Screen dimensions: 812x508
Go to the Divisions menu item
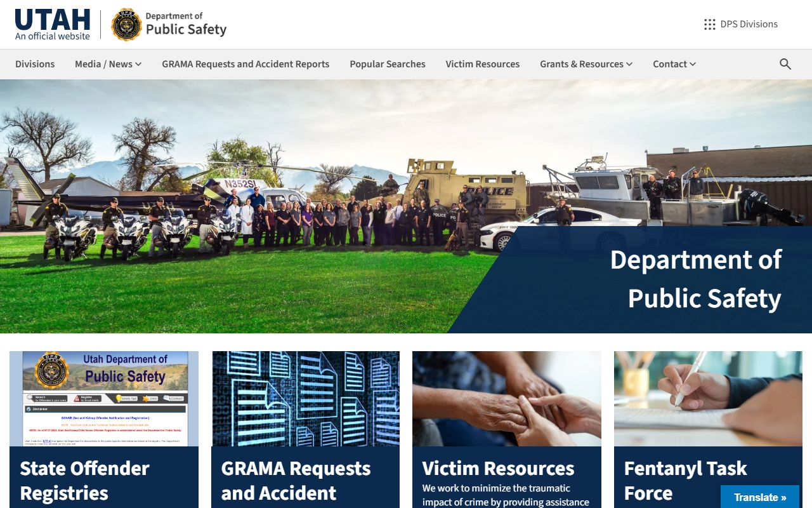tap(35, 64)
